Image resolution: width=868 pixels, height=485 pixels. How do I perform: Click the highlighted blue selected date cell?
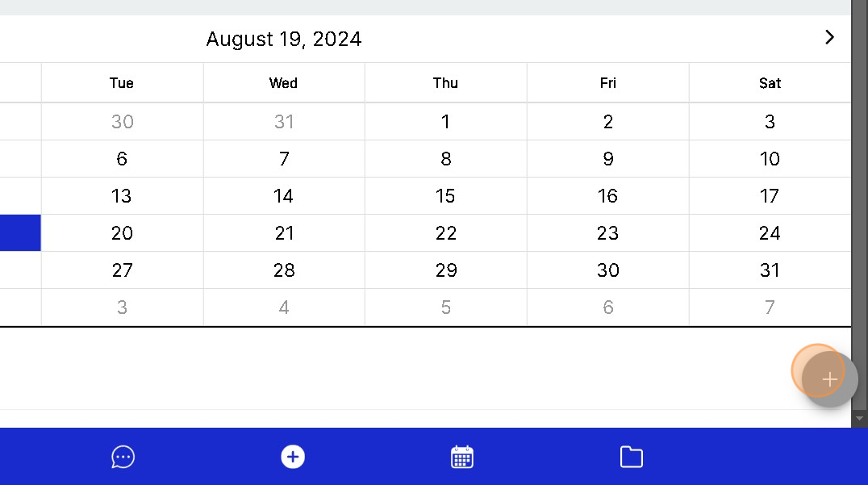point(20,233)
